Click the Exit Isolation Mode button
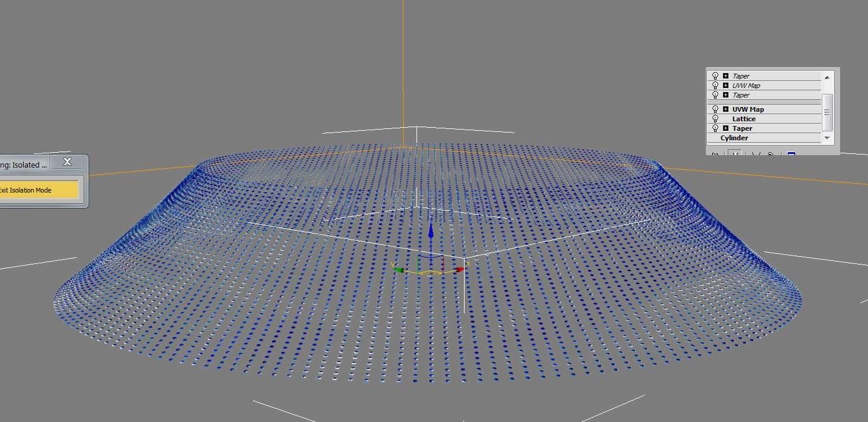 pos(38,190)
